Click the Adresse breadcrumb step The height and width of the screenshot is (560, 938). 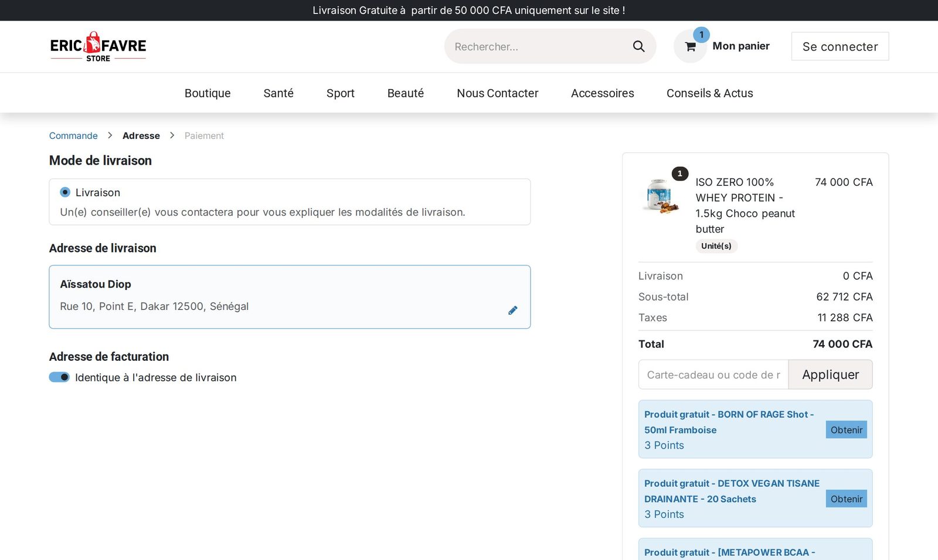141,135
